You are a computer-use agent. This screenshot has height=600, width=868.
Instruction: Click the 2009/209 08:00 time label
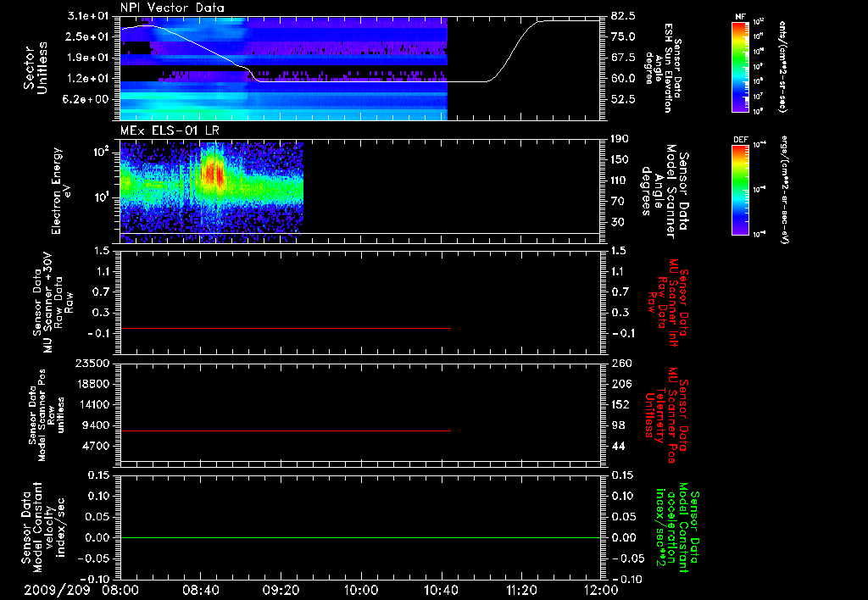pyautogui.click(x=81, y=591)
